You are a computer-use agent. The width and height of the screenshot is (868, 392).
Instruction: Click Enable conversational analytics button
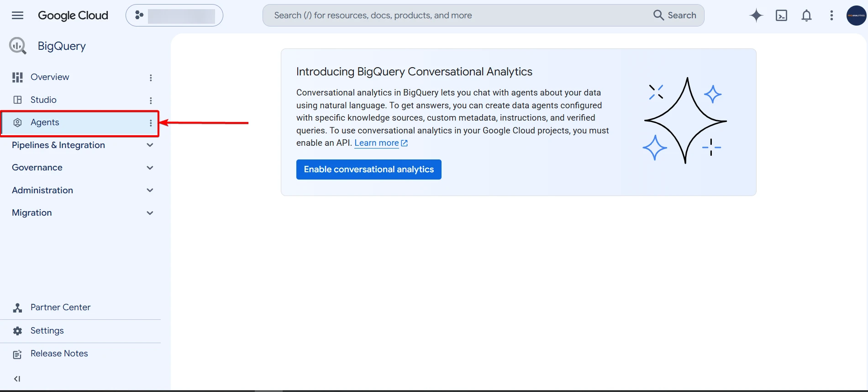point(369,170)
